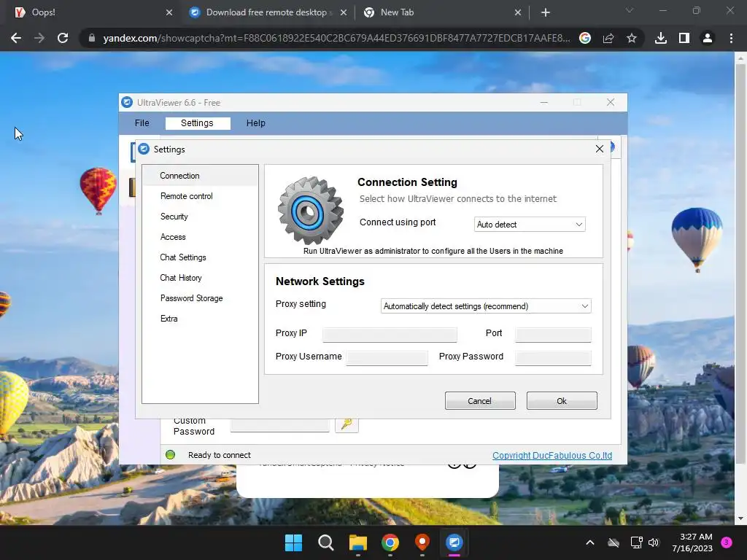
Task: Click the Proxy Password input field
Action: (x=553, y=358)
